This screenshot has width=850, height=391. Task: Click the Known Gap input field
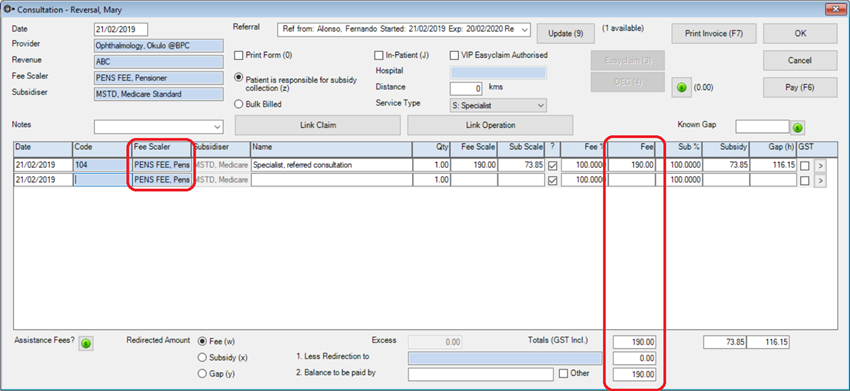click(762, 126)
